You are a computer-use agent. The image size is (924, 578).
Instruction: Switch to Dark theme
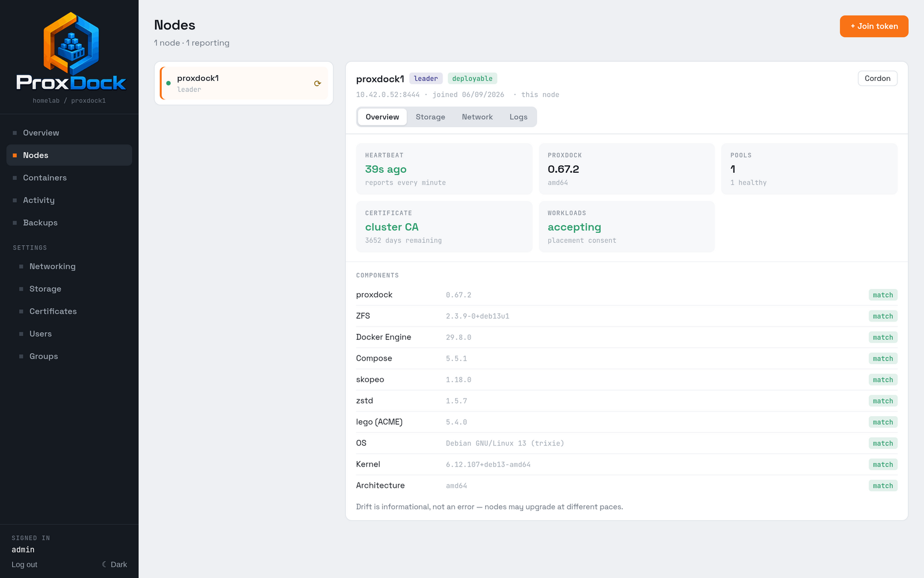114,565
